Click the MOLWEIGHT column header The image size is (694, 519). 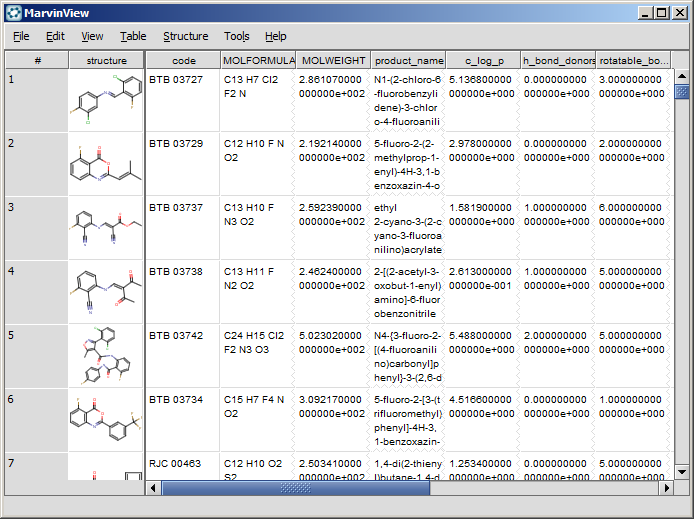[333, 61]
